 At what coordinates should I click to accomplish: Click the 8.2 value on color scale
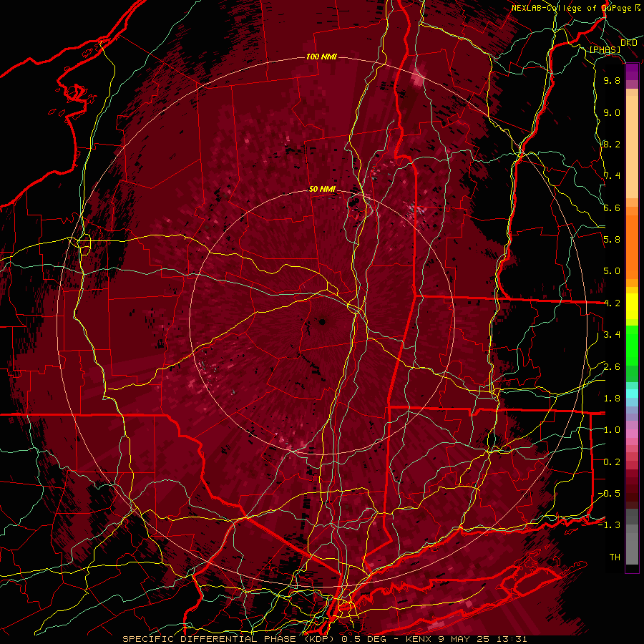tap(612, 144)
